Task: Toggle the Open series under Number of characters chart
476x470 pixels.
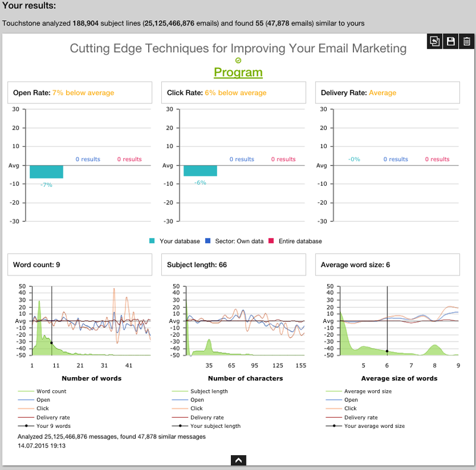Action: click(x=188, y=400)
